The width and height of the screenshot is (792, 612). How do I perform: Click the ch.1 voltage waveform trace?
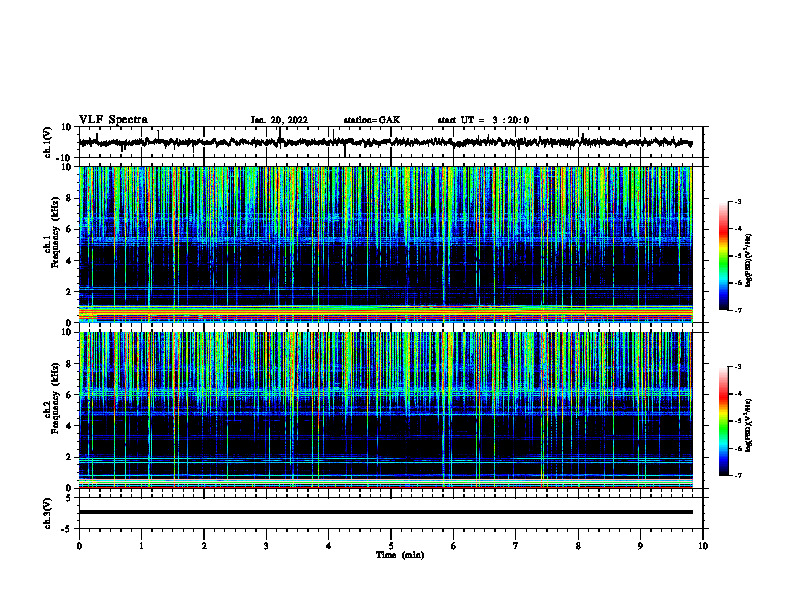point(385,142)
